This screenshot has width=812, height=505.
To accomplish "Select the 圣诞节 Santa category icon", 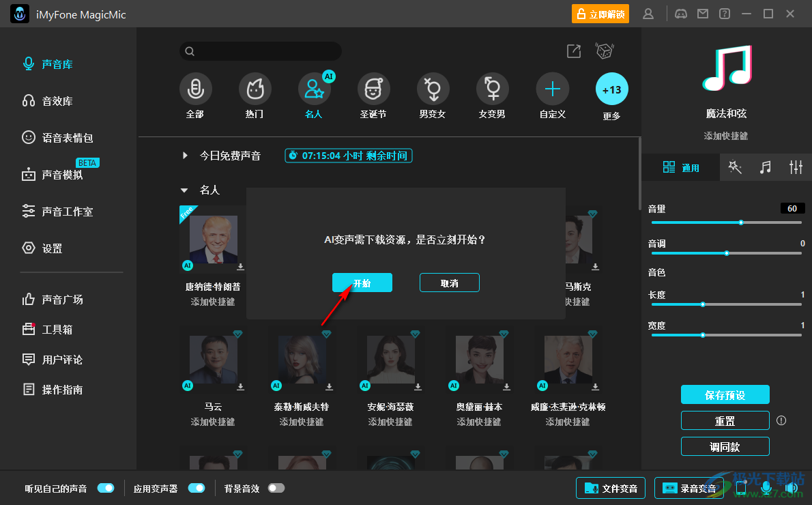I will tap(373, 89).
